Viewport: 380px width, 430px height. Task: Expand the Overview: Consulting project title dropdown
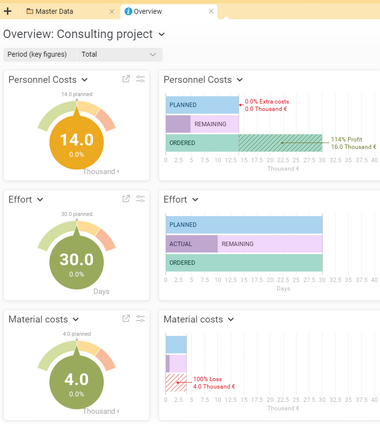click(162, 34)
